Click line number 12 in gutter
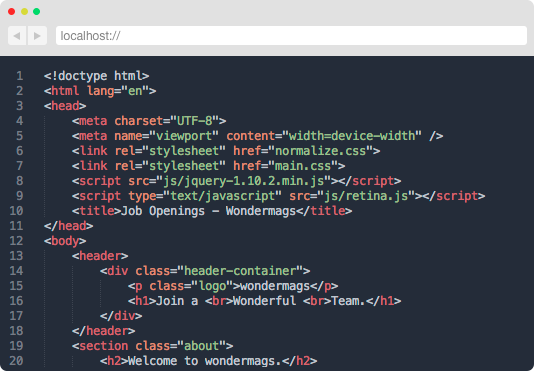This screenshot has height=371, width=534. point(16,241)
